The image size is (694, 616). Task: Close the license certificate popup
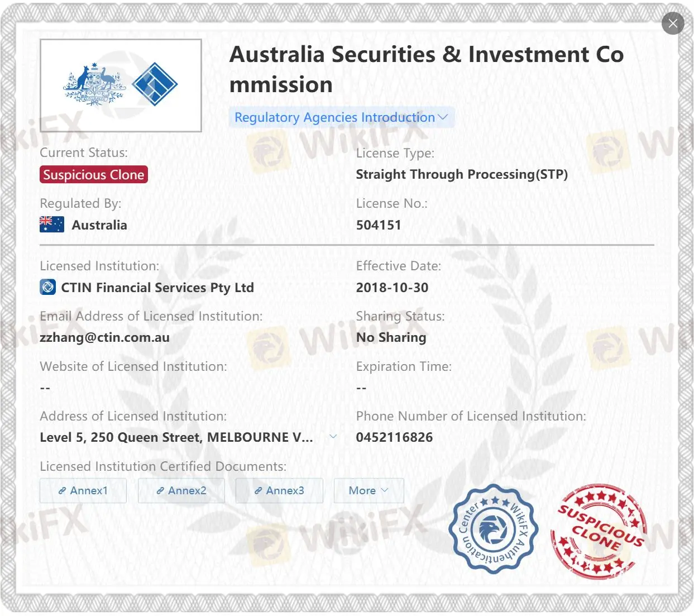coord(673,23)
